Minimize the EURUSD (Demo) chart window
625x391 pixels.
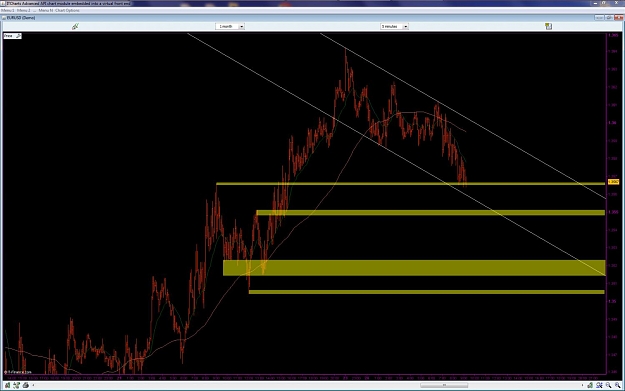pos(599,18)
